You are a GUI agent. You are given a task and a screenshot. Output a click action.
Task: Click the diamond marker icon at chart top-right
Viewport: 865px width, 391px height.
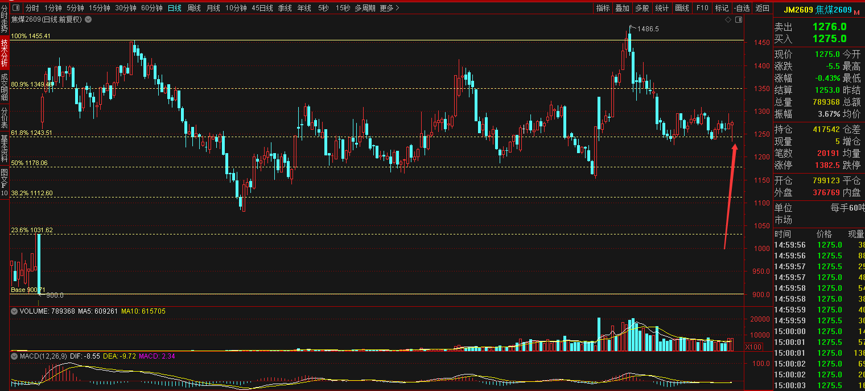pos(728,19)
